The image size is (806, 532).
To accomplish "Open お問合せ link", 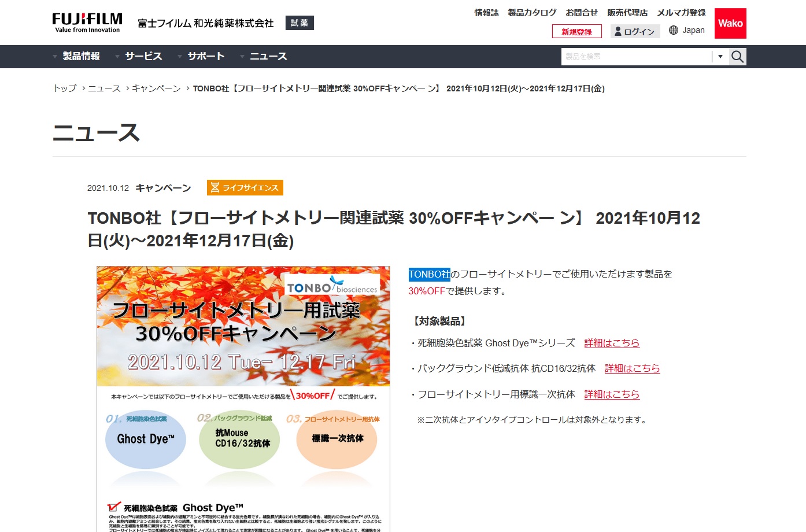I will click(582, 13).
